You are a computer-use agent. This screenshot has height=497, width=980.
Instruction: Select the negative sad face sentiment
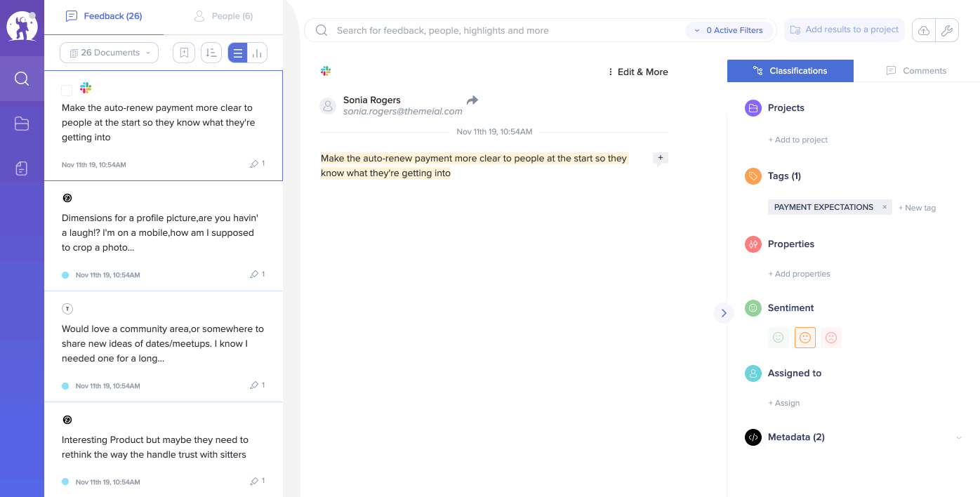[x=831, y=338]
